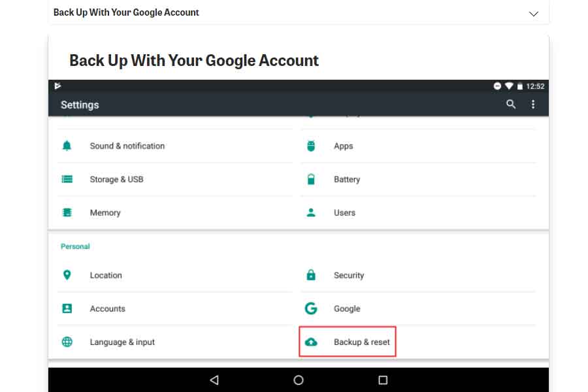Open the Google settings entry
The width and height of the screenshot is (588, 392).
point(346,309)
